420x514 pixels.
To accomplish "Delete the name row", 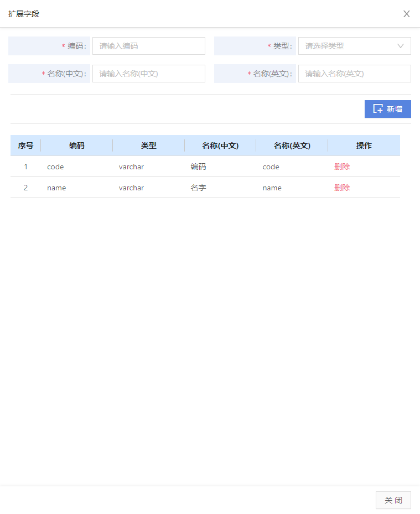I will coord(342,188).
